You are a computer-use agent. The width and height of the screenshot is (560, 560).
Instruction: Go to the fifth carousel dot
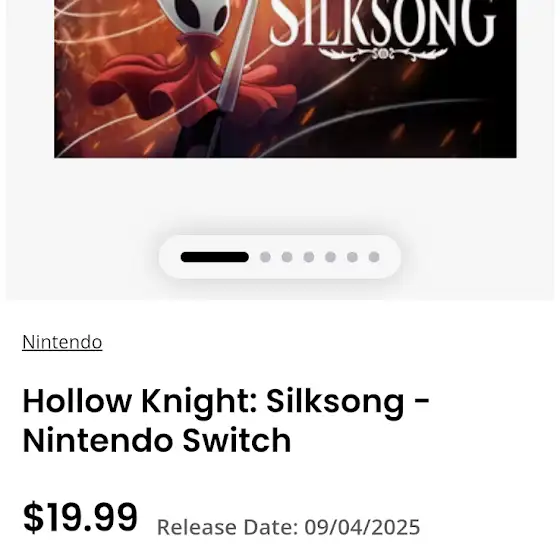pyautogui.click(x=330, y=257)
